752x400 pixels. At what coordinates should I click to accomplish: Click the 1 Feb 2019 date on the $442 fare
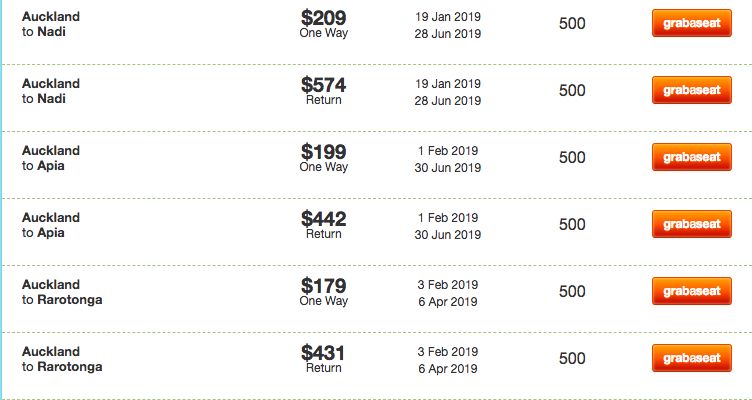coord(447,217)
